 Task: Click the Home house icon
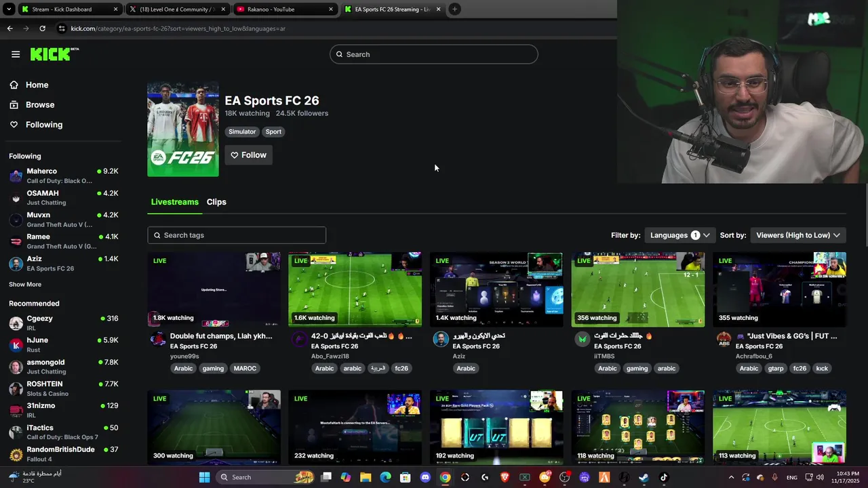[x=14, y=85]
